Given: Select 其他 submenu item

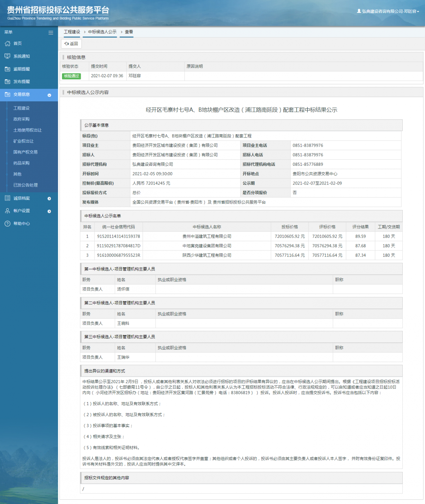Looking at the screenshot, I should (x=17, y=174).
